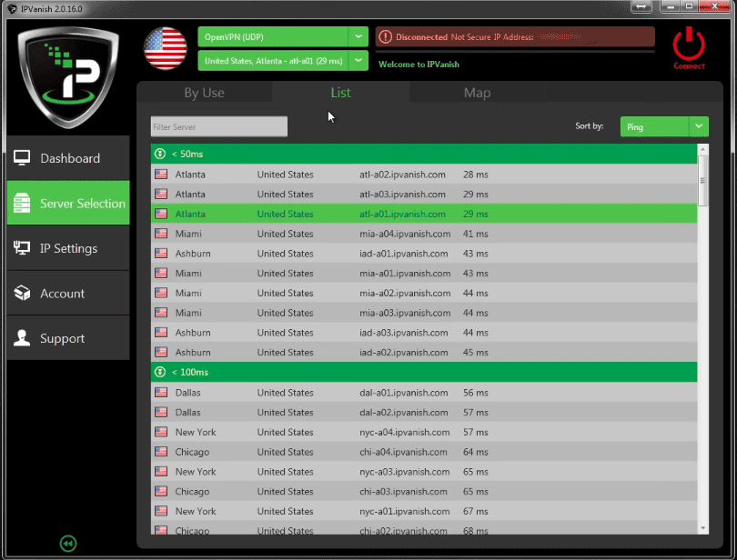Viewport: 737px width, 560px height.
Task: Click the Dashboard monitor icon
Action: pyautogui.click(x=22, y=158)
